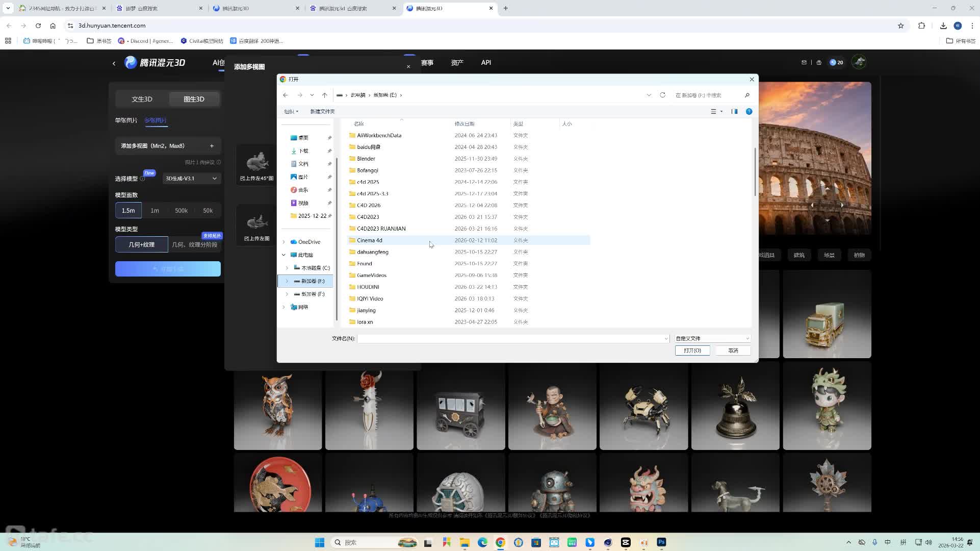
Task: Click the 文件名 input field
Action: (x=513, y=339)
